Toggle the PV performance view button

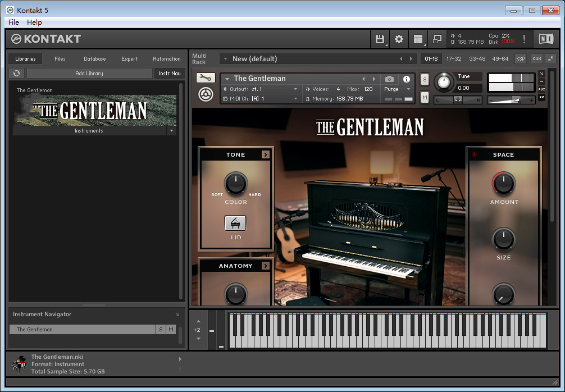click(x=541, y=97)
